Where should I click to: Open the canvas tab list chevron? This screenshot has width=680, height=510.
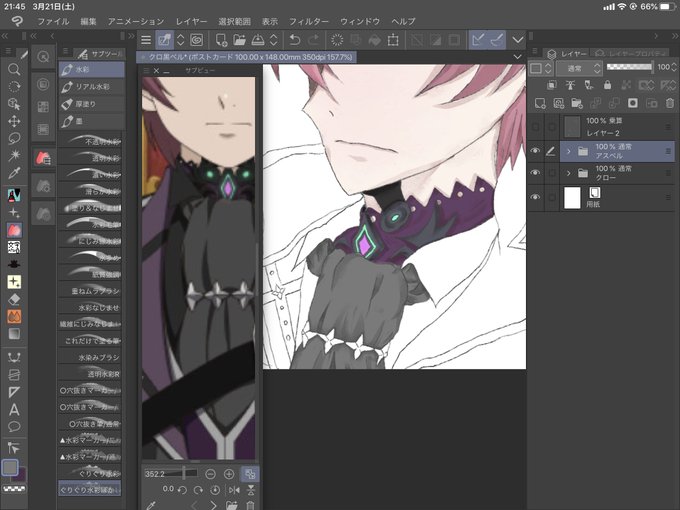pyautogui.click(x=517, y=57)
